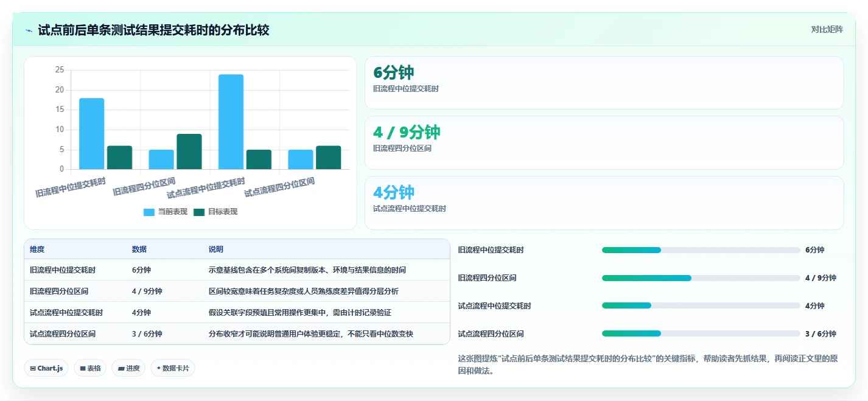The image size is (868, 401).
Task: Click the lightning icon beside the title
Action: tap(29, 30)
